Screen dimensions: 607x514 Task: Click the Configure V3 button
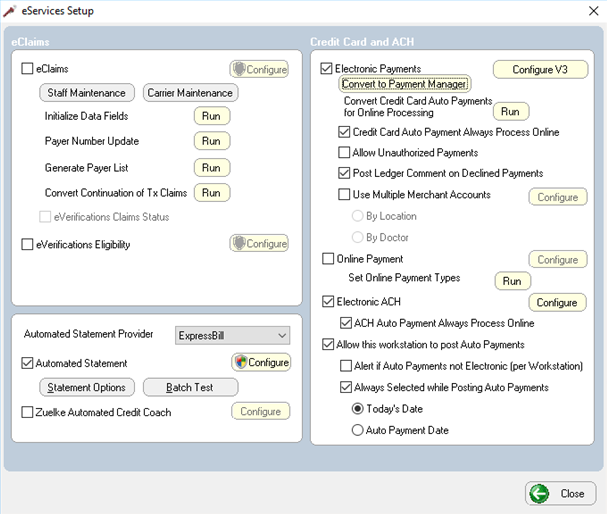pyautogui.click(x=540, y=70)
